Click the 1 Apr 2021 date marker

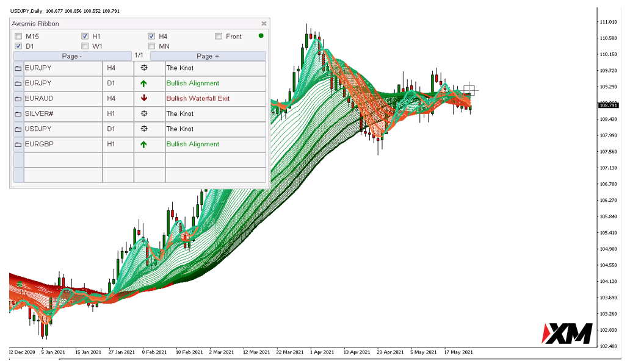pos(322,352)
